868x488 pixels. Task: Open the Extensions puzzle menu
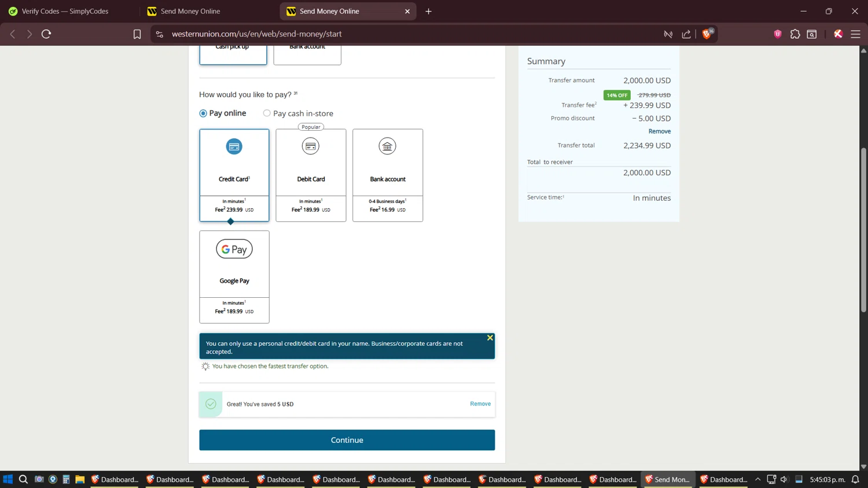click(795, 34)
